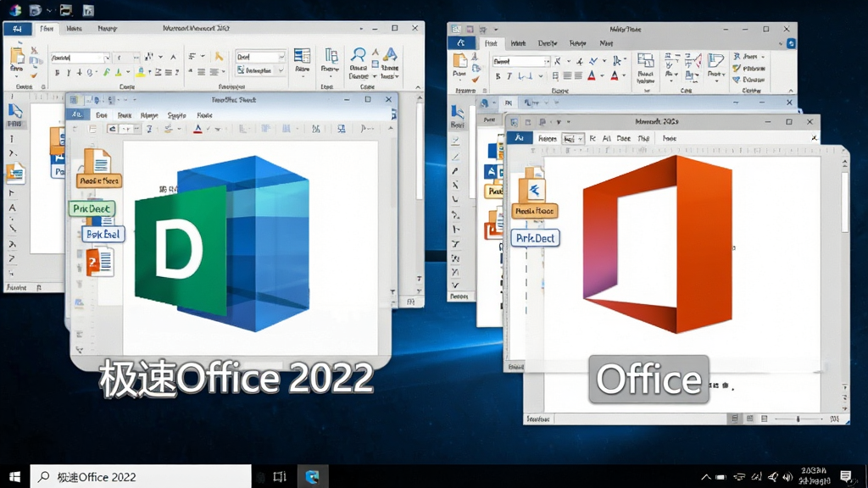Collapse the ribbon in the back-left window

click(418, 87)
